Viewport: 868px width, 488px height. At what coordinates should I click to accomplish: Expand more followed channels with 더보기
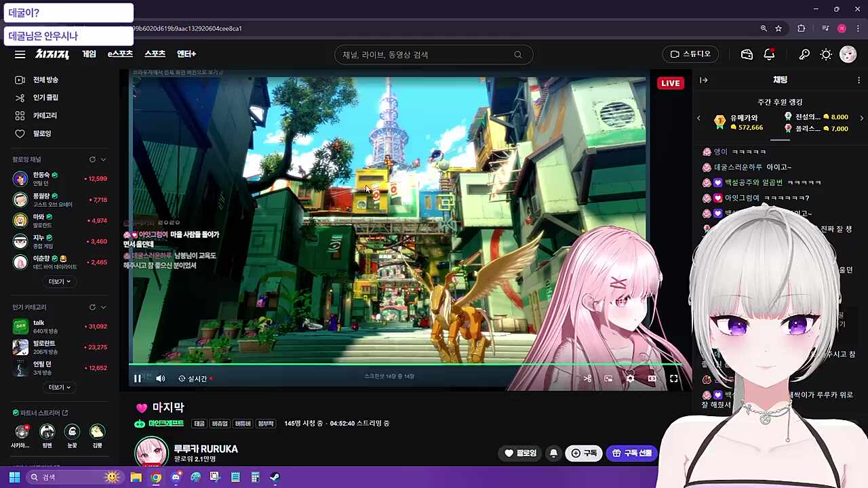click(x=60, y=281)
